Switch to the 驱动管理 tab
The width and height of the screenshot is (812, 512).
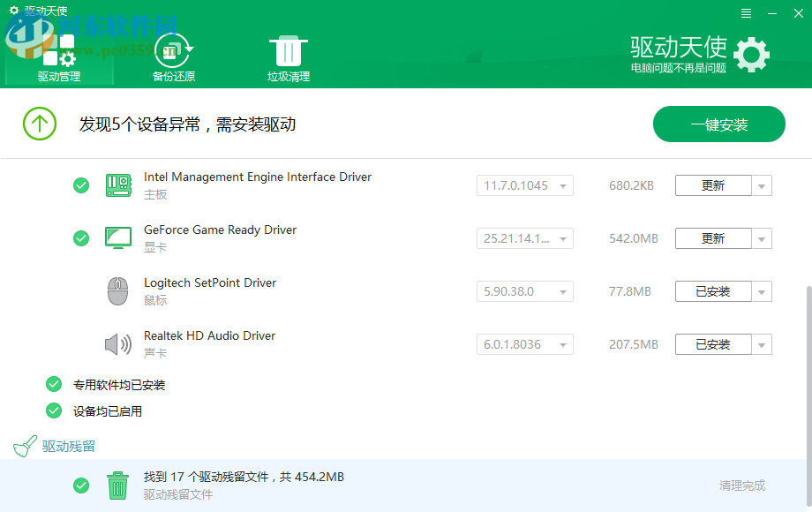pyautogui.click(x=57, y=76)
